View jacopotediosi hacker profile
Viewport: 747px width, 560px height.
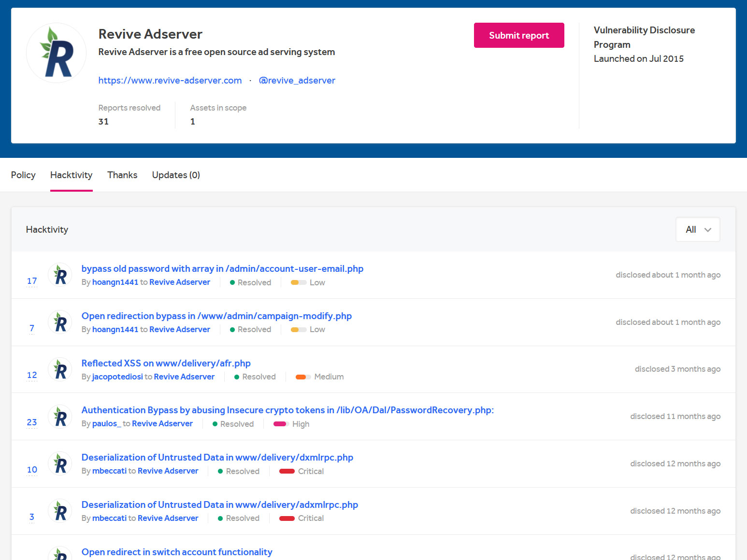point(117,377)
